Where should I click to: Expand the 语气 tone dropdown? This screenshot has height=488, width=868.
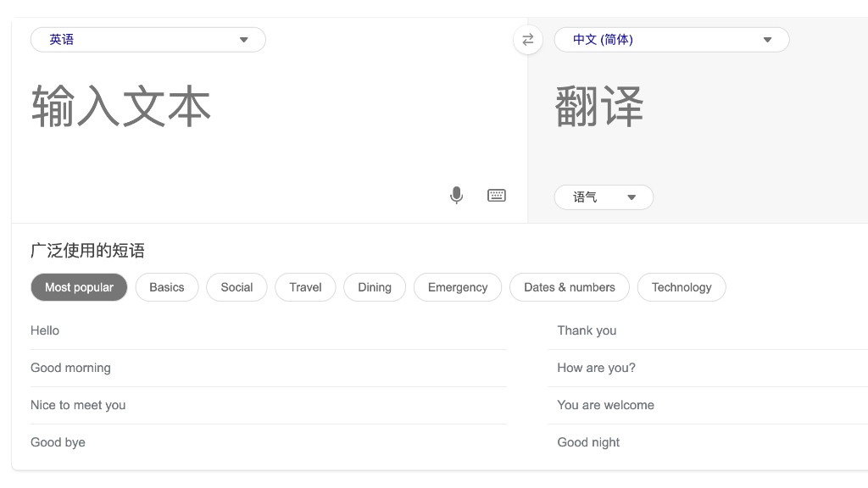pos(603,197)
